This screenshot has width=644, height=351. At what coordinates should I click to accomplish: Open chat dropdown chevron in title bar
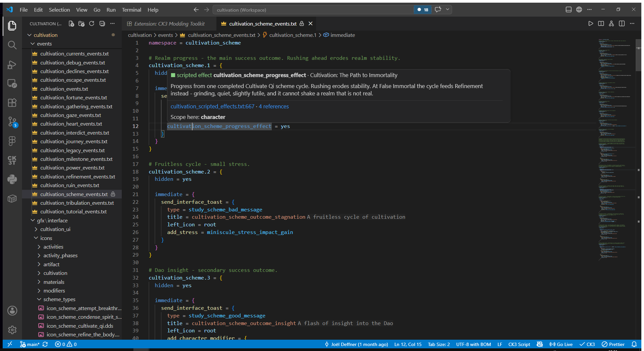(x=448, y=10)
